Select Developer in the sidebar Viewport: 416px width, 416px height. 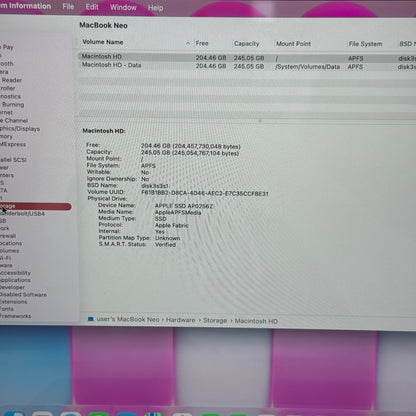pos(12,287)
